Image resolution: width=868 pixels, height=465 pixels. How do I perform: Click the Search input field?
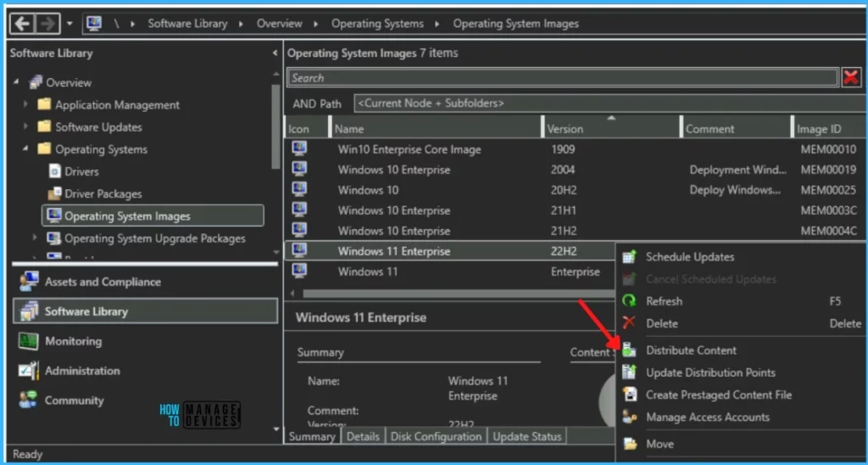tap(563, 77)
